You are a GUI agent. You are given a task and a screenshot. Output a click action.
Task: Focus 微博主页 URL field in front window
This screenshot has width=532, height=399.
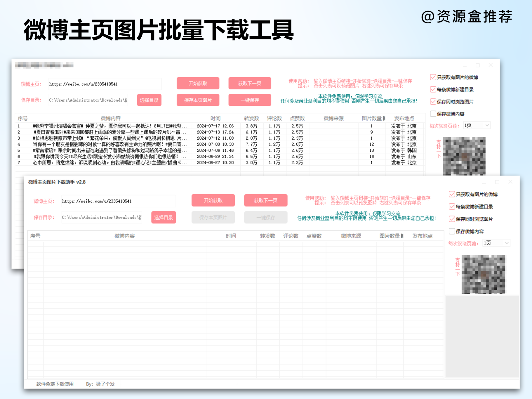[x=119, y=201]
